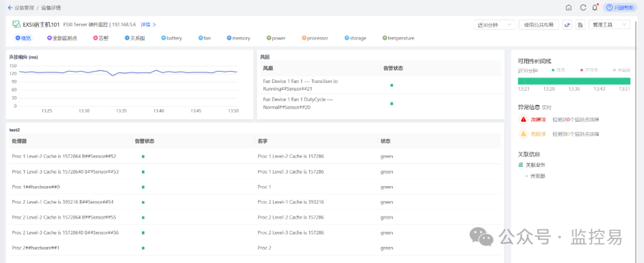644x263 pixels.
Task: Click status indicator for Fan DutyCycle row
Action: [x=391, y=104]
